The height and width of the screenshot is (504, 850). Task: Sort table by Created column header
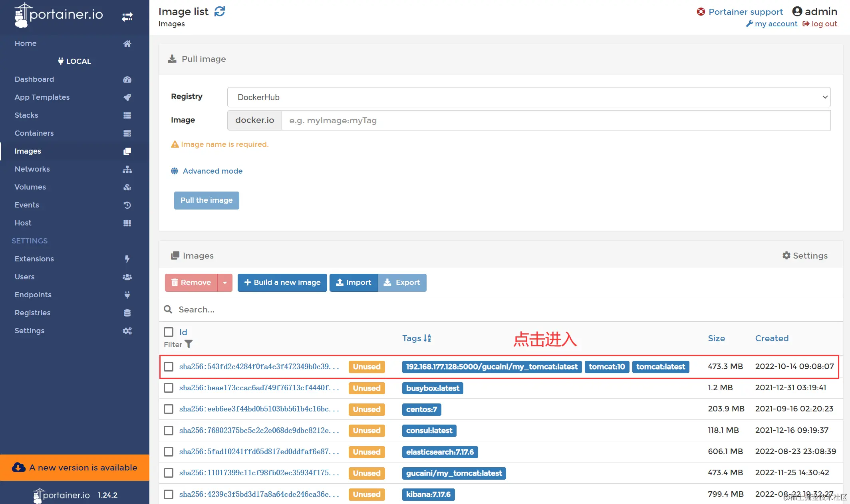[772, 338]
